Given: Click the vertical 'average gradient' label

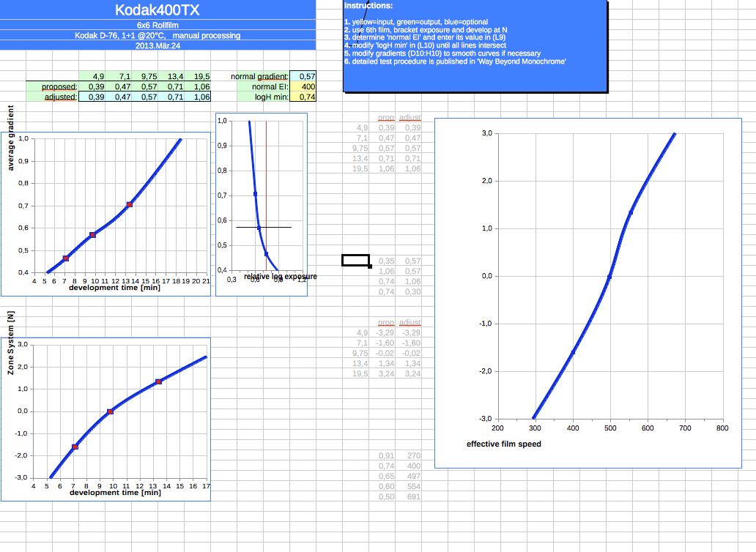Looking at the screenshot, I should pyautogui.click(x=10, y=138).
